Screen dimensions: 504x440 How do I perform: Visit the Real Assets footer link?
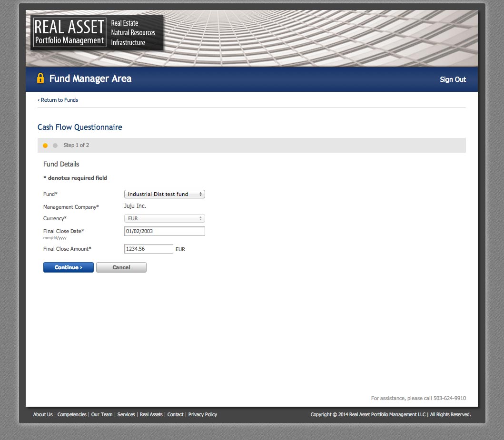coord(151,414)
